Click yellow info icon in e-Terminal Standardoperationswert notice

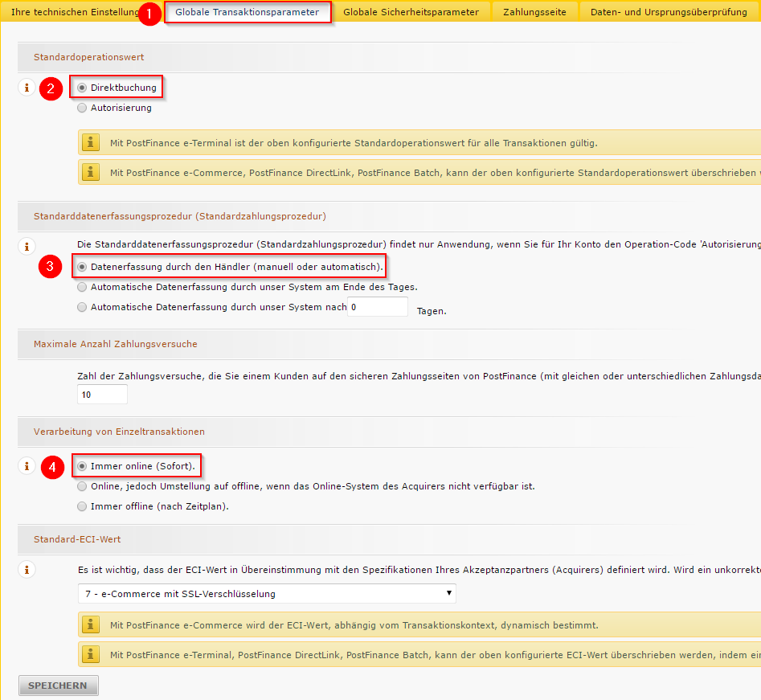pos(91,143)
